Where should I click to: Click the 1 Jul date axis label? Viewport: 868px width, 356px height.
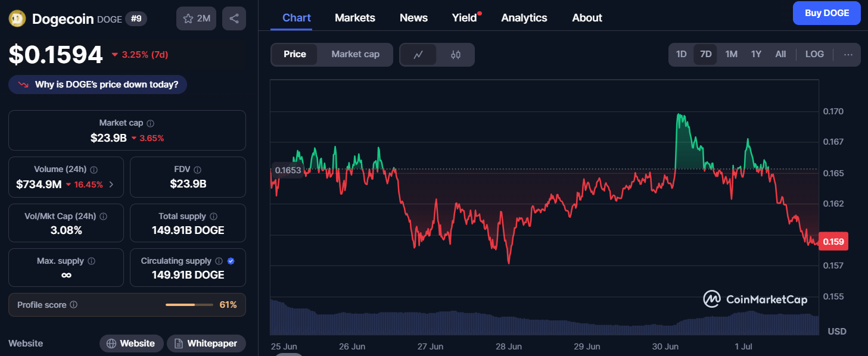pyautogui.click(x=745, y=346)
